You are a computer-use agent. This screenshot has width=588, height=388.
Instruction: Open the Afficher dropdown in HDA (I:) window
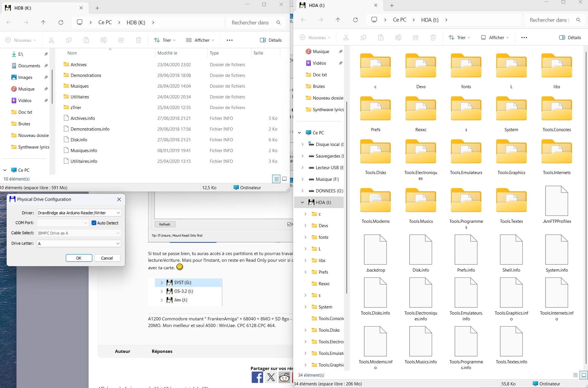coord(495,37)
